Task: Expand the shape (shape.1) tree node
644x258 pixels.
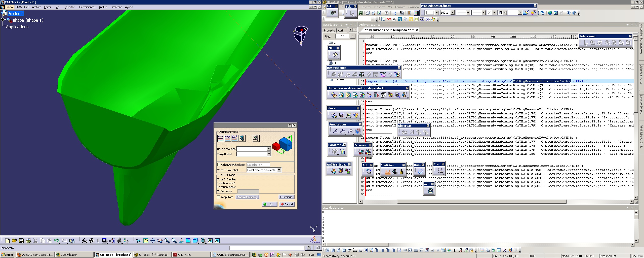Action: pos(3,19)
